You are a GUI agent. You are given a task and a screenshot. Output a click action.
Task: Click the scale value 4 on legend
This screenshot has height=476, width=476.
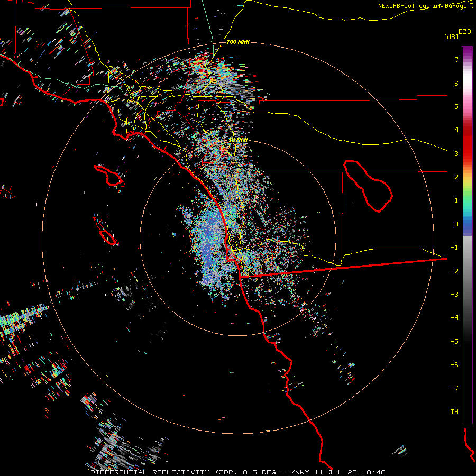456,130
